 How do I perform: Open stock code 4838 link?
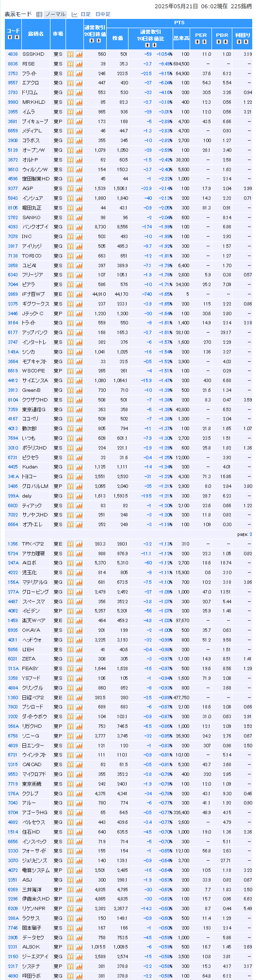click(x=13, y=54)
